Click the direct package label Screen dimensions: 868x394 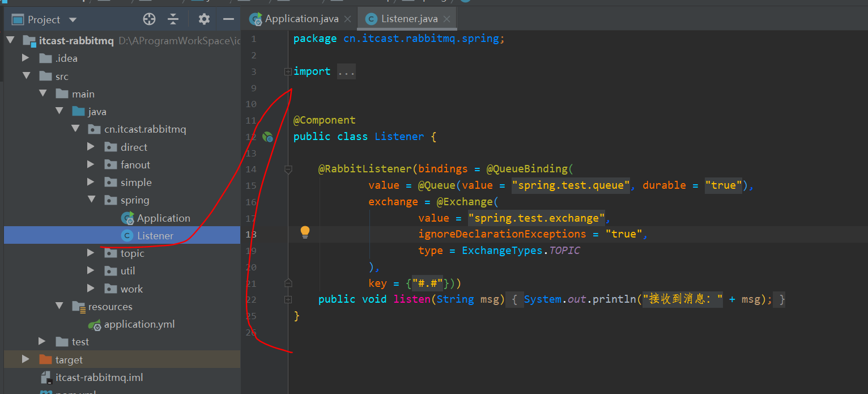pyautogui.click(x=134, y=147)
